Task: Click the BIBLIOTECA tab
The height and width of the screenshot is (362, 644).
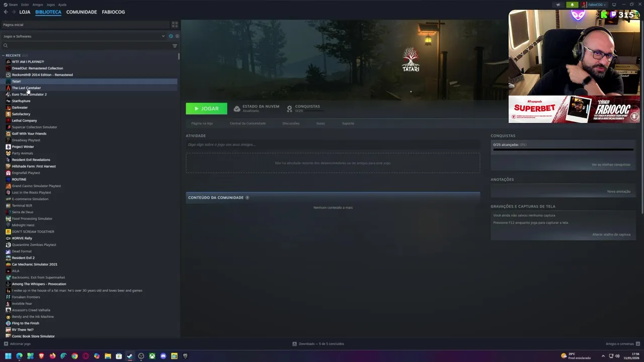Action: point(48,12)
